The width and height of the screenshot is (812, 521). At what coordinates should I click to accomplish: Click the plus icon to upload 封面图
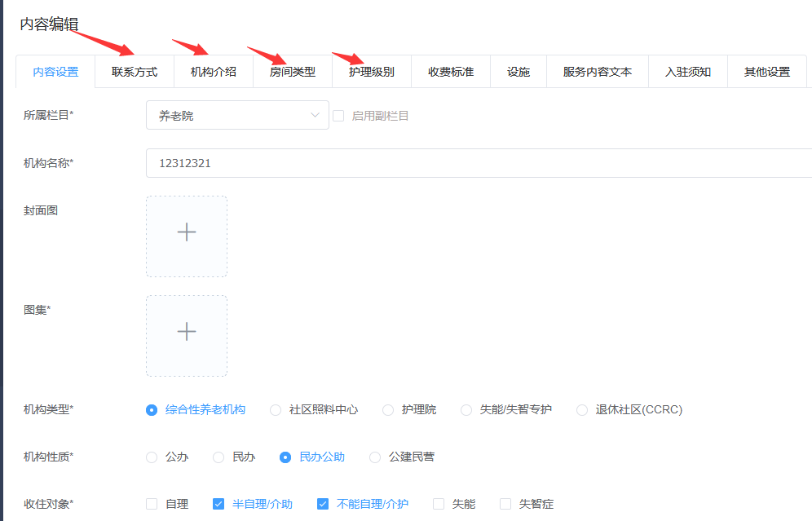click(x=187, y=232)
